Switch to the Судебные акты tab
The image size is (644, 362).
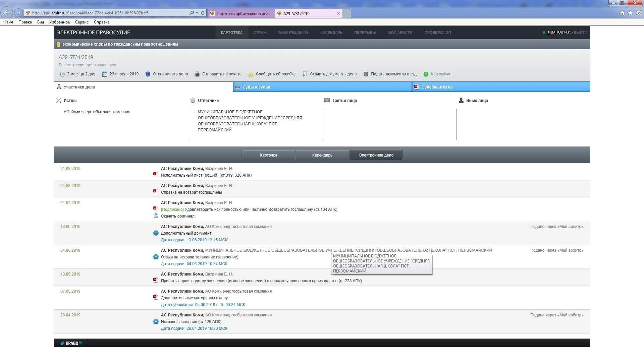(x=437, y=87)
